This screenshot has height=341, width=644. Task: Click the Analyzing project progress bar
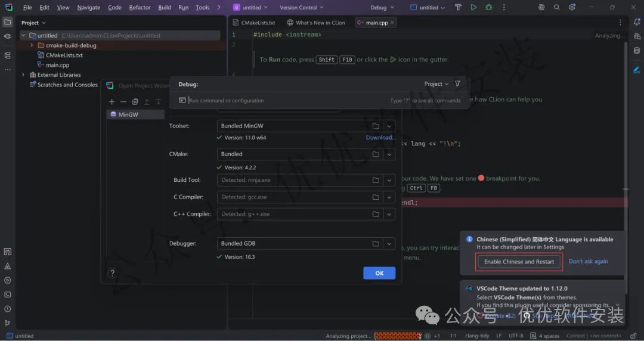click(398, 336)
